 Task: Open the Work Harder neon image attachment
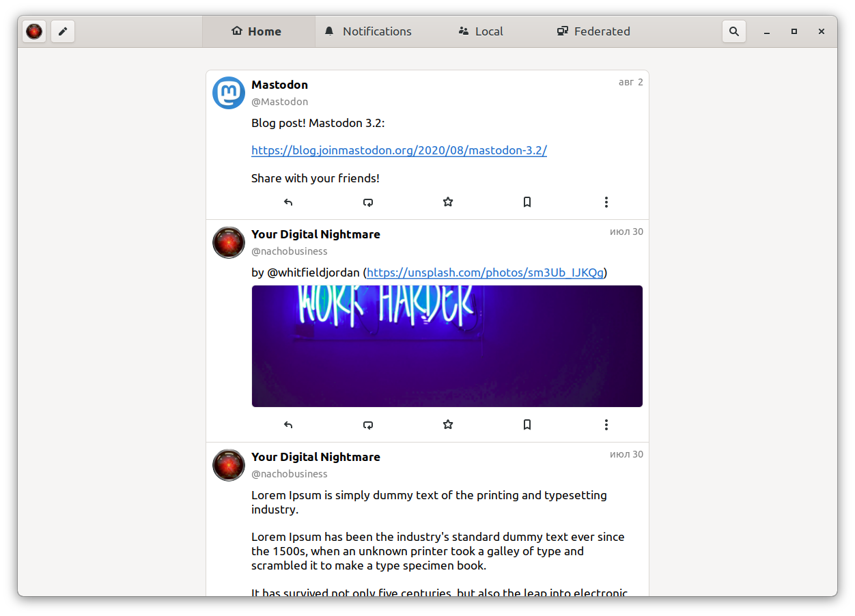point(447,346)
